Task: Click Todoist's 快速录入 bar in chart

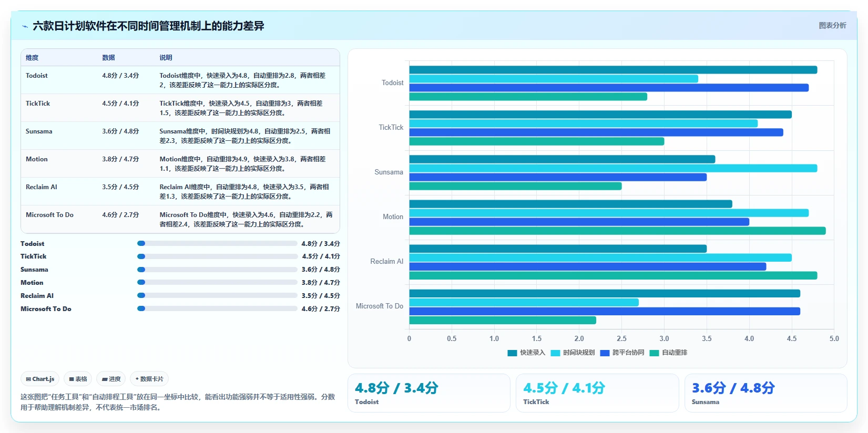Action: tap(613, 70)
